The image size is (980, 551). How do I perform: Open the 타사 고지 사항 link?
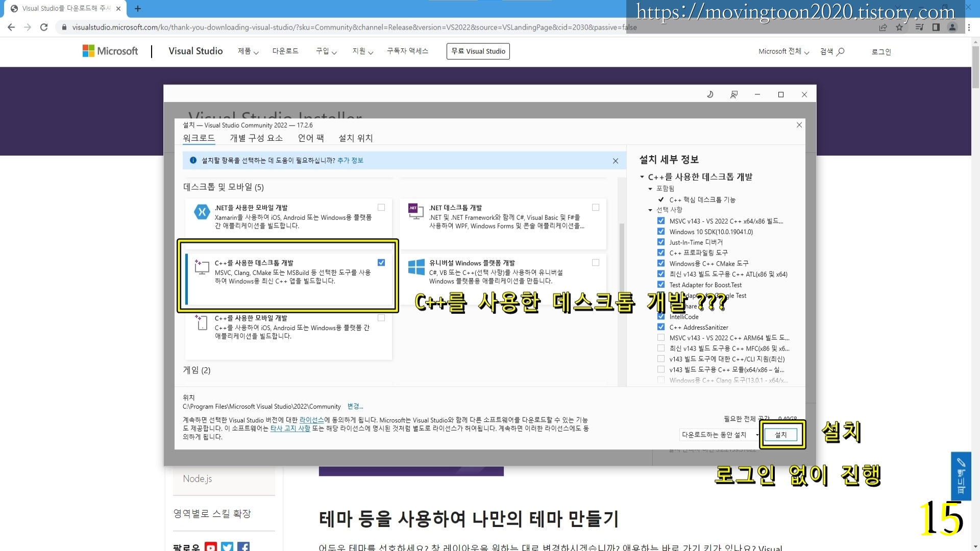click(290, 429)
